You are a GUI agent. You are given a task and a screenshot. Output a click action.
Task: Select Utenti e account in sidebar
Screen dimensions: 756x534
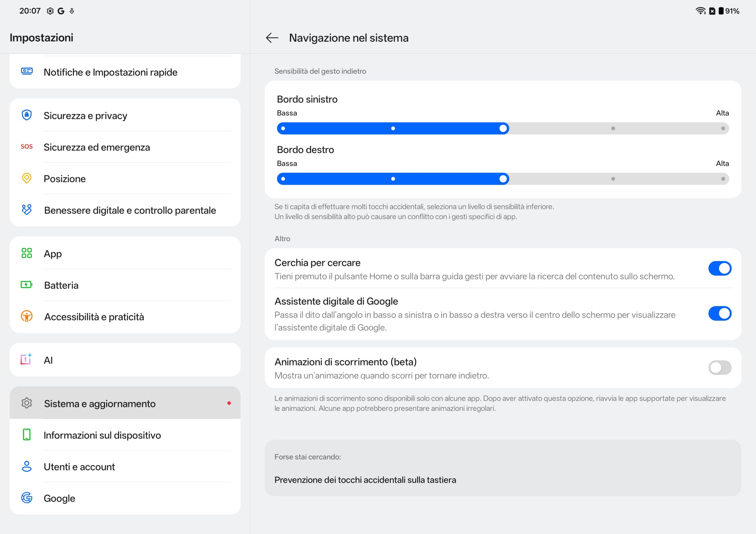coord(79,467)
